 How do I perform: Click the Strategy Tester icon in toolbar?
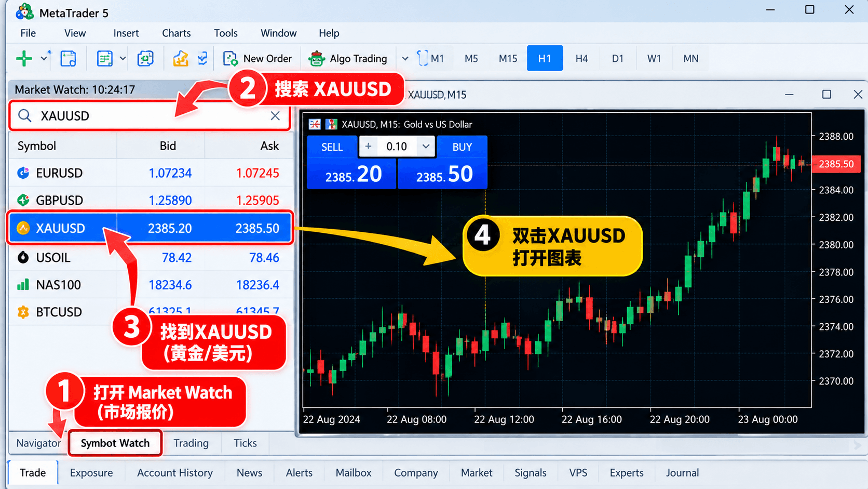pos(202,59)
